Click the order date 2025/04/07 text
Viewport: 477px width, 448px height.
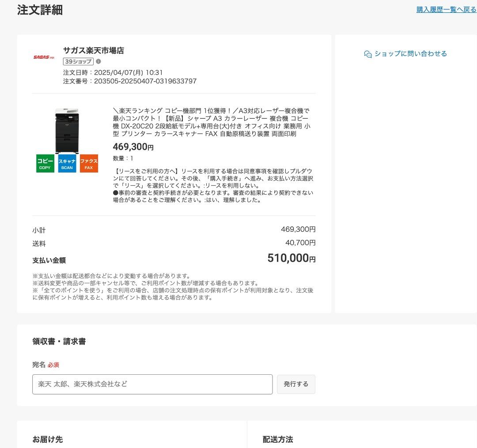(128, 72)
